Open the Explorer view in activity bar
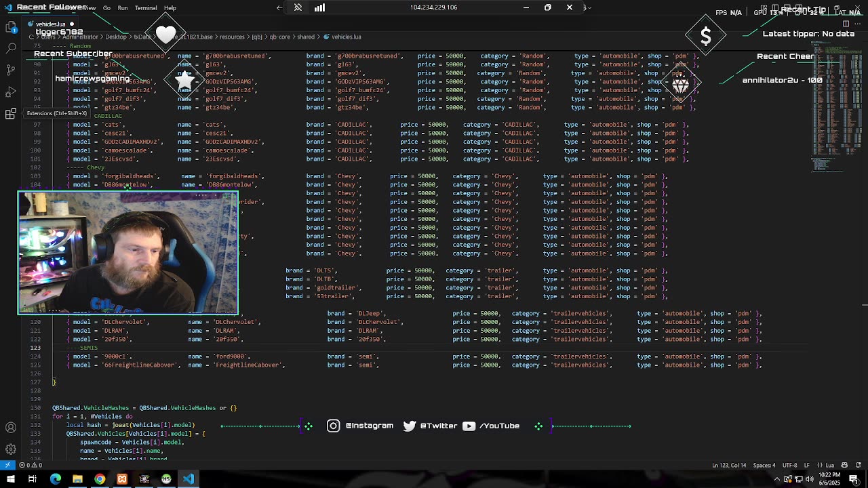868x488 pixels. tap(11, 27)
